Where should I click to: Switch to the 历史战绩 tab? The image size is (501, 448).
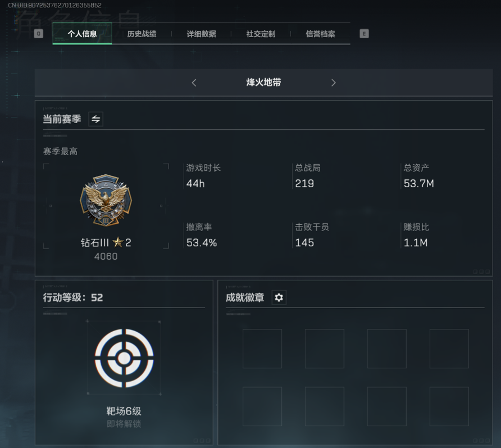coord(142,34)
